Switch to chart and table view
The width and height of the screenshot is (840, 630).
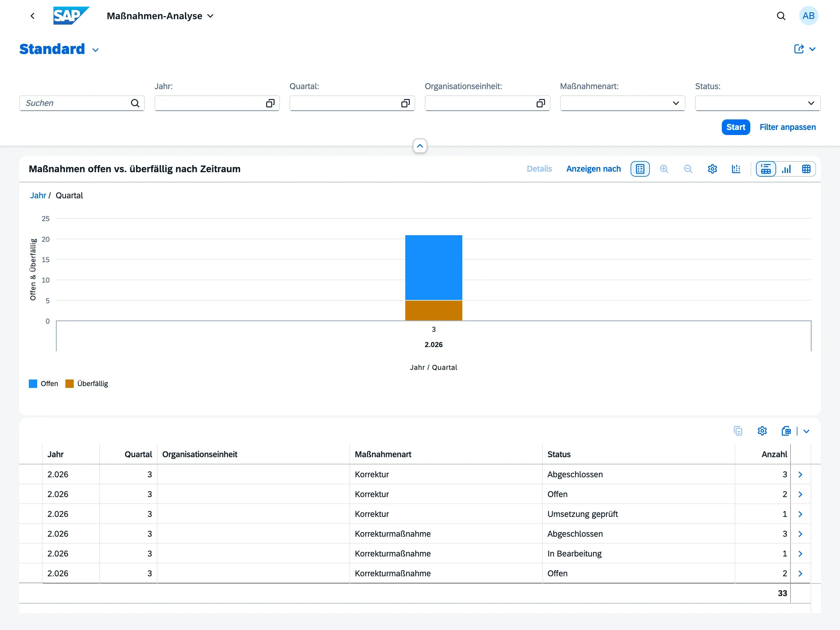click(x=766, y=169)
